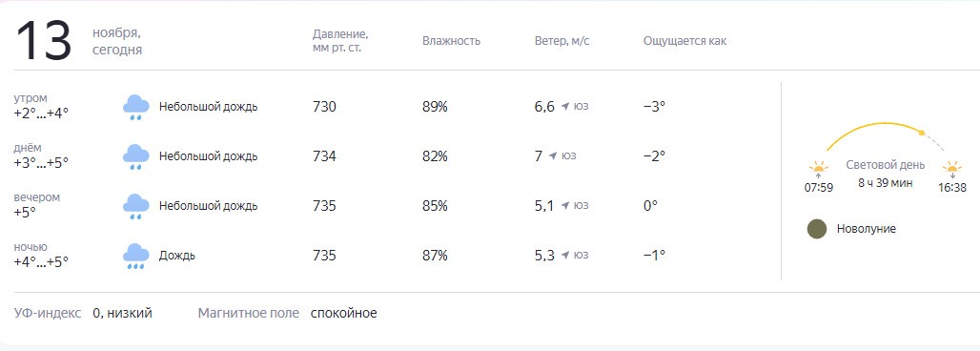980x351 pixels.
Task: Click the 'УФ-индекс' label
Action: pos(48,313)
